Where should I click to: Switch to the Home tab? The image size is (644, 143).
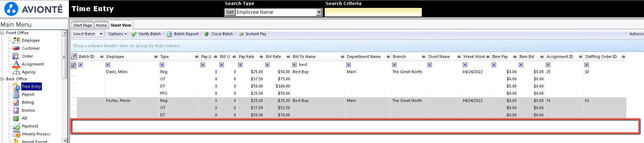click(101, 25)
